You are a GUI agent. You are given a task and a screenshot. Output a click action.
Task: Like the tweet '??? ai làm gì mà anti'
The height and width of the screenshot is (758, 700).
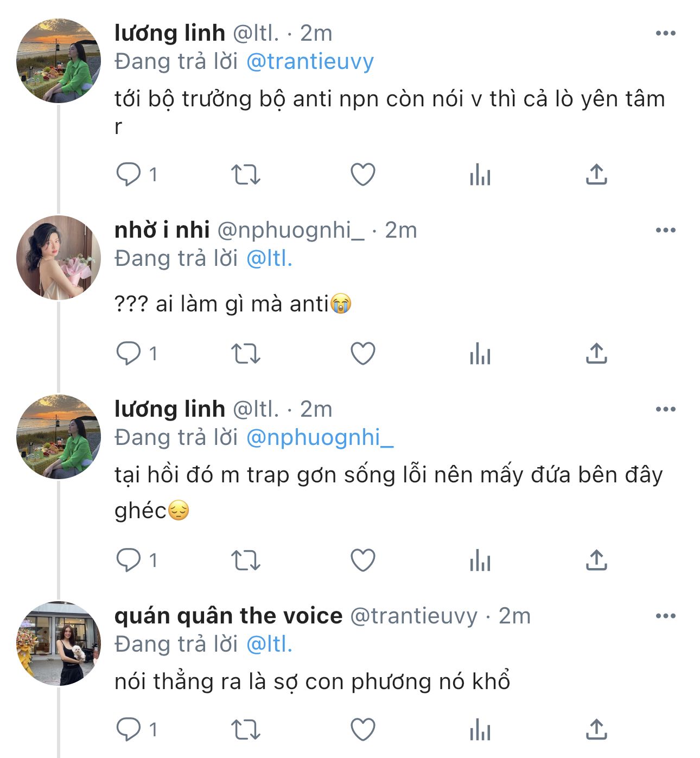(x=363, y=354)
